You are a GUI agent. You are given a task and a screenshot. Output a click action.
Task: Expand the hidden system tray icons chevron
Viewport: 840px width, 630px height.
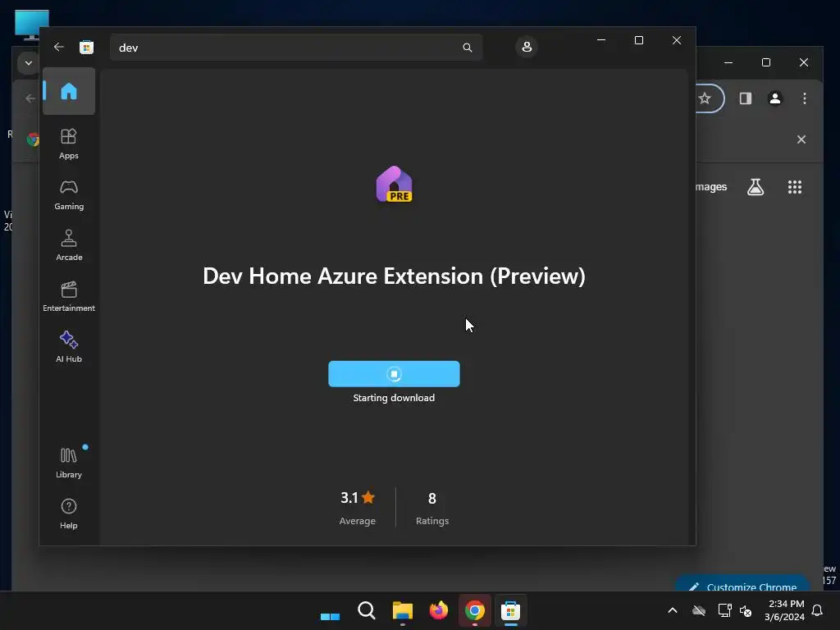point(673,610)
